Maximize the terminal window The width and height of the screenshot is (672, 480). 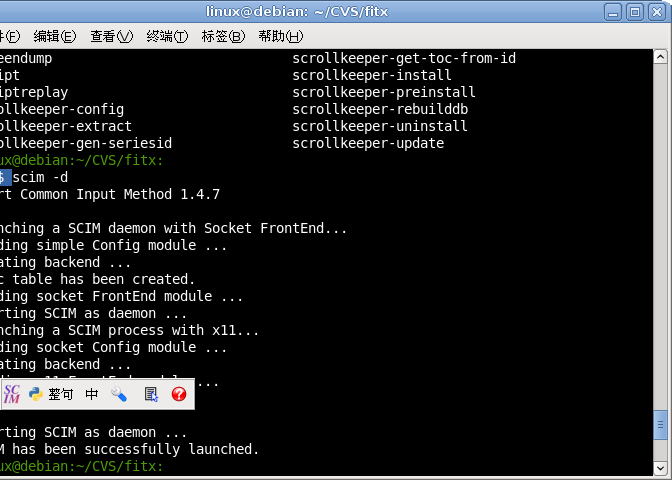[x=635, y=12]
